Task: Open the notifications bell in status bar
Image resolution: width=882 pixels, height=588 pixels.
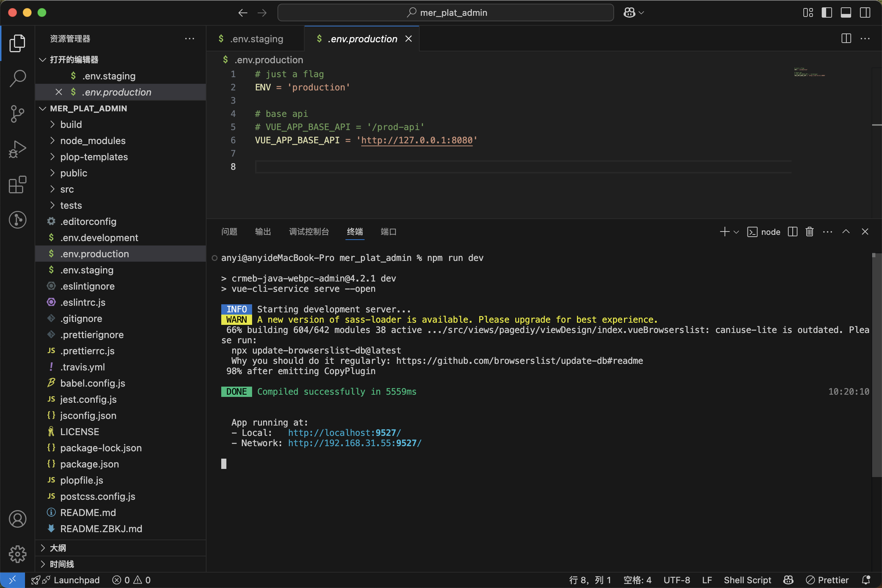Action: pos(866,580)
